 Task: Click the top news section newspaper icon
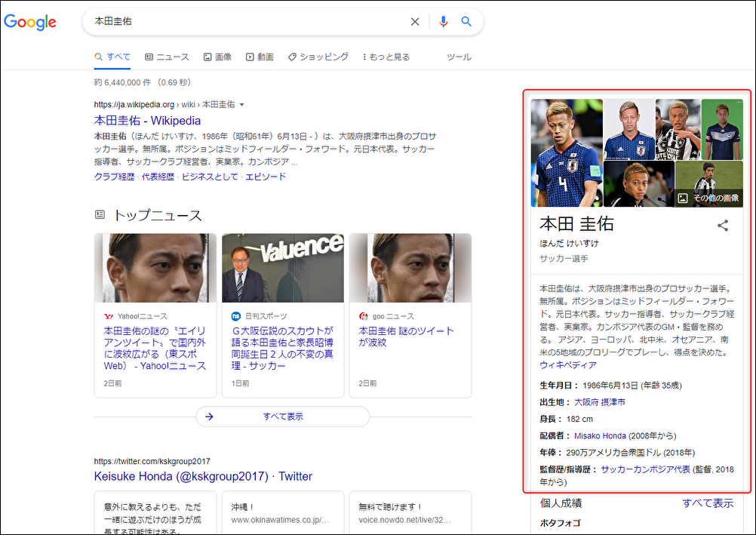point(100,214)
